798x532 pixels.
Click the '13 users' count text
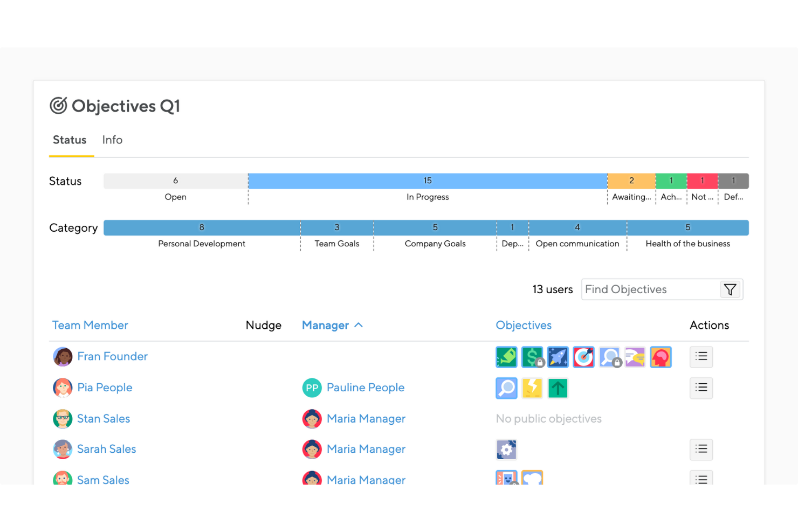(x=553, y=289)
